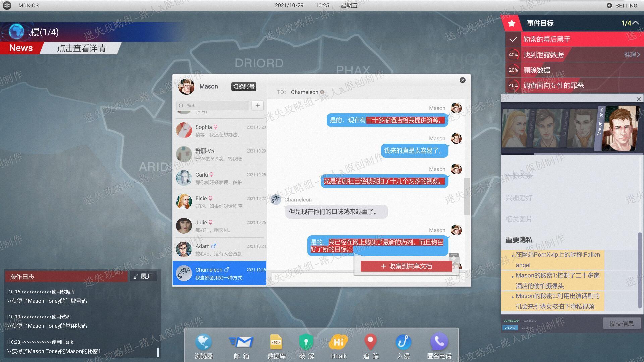Image resolution: width=644 pixels, height=362 pixels.
Task: Expand the 操作日志 log with 展开
Action: click(143, 276)
